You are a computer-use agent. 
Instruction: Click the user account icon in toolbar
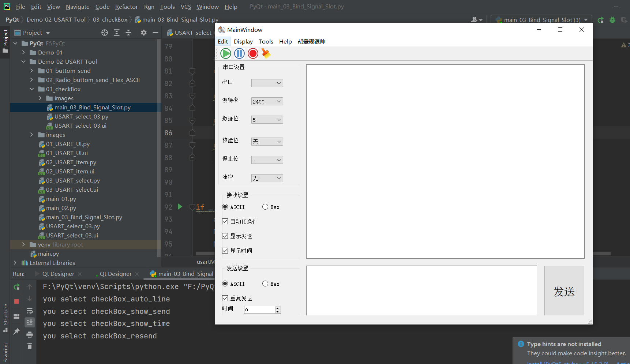click(476, 20)
